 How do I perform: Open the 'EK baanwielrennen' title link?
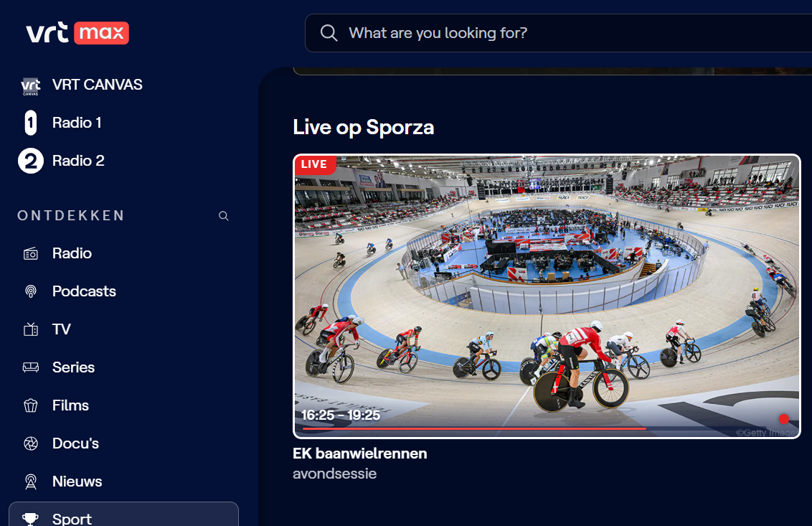click(x=360, y=454)
